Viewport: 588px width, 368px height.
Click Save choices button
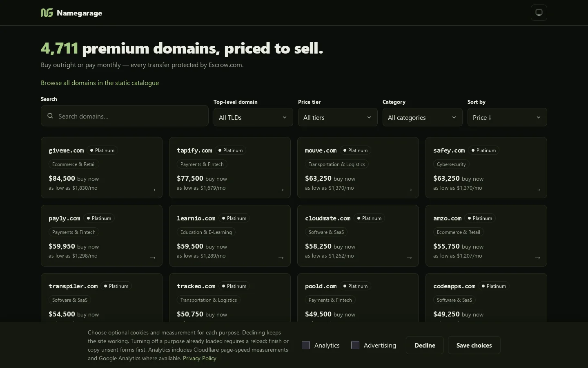click(474, 345)
